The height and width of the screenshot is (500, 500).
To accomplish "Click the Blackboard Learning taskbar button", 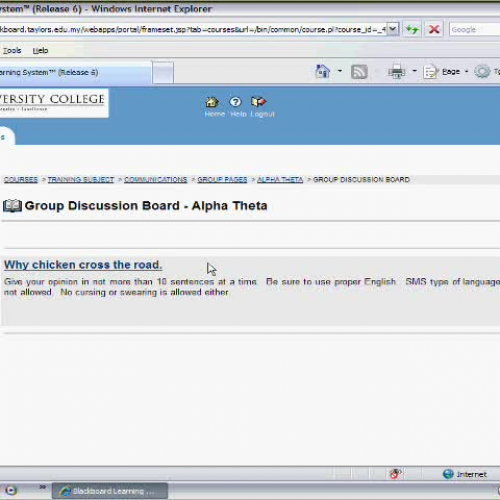I will (x=110, y=491).
